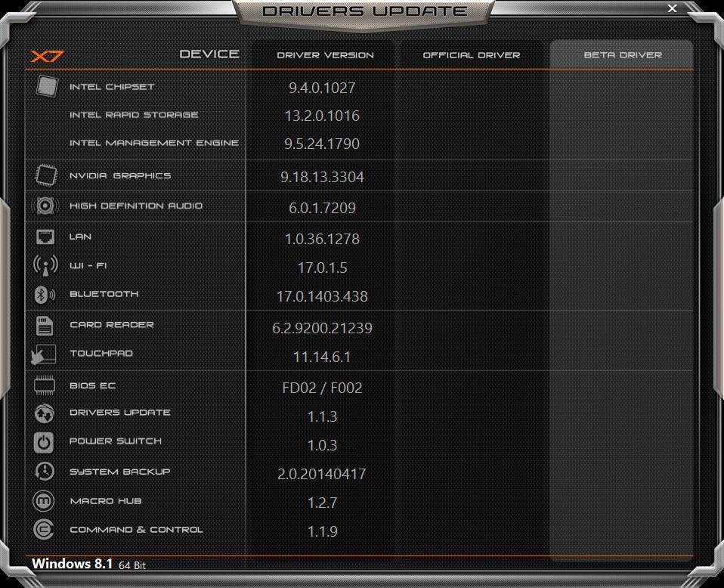724x588 pixels.
Task: Select the Bluetooth device label
Action: (104, 294)
